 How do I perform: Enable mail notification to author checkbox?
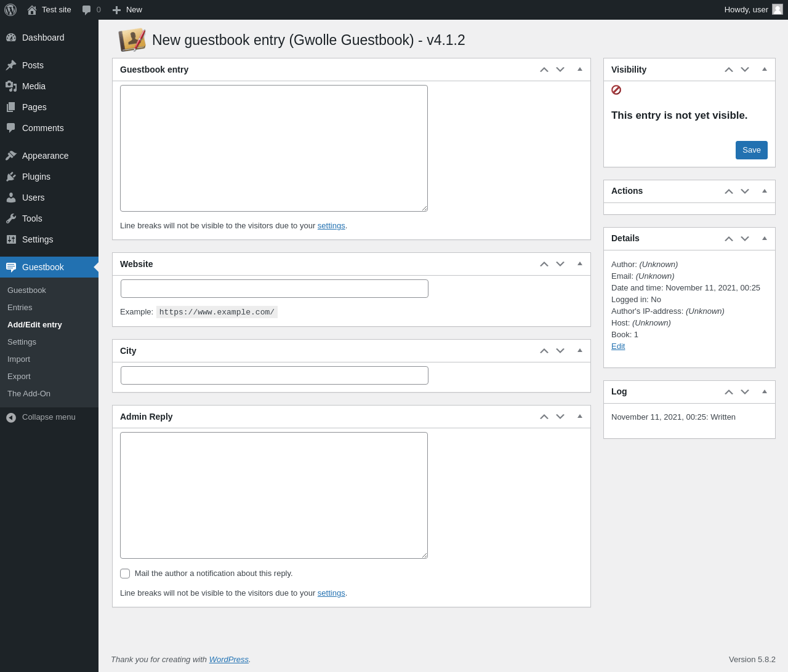tap(125, 574)
